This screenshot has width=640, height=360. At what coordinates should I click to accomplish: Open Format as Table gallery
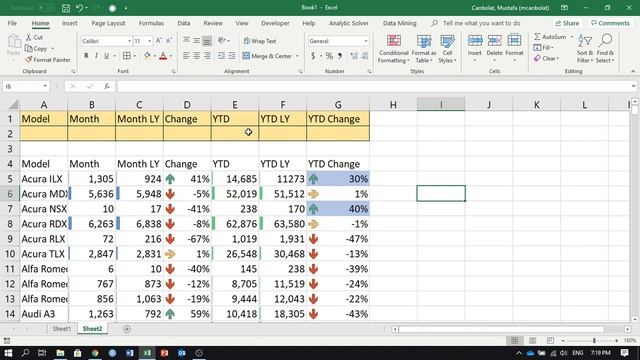pos(424,49)
